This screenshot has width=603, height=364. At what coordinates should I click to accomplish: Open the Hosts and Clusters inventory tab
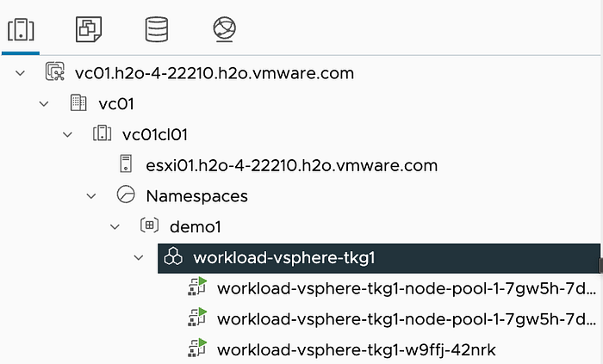pos(21,29)
